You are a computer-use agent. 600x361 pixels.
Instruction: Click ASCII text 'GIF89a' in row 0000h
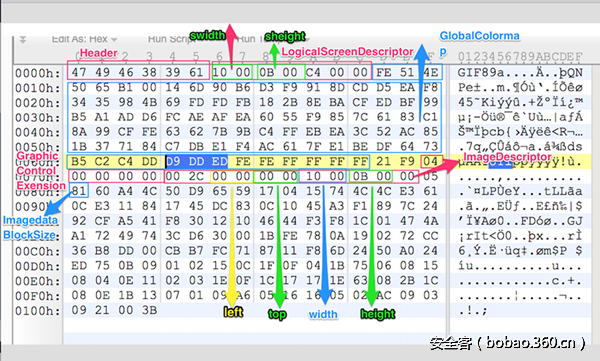(481, 73)
